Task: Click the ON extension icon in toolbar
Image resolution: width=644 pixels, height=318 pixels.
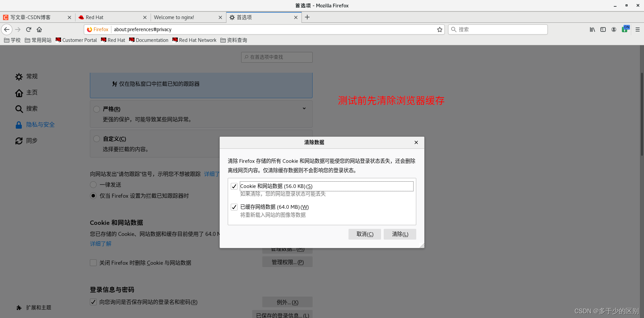Action: tap(626, 29)
